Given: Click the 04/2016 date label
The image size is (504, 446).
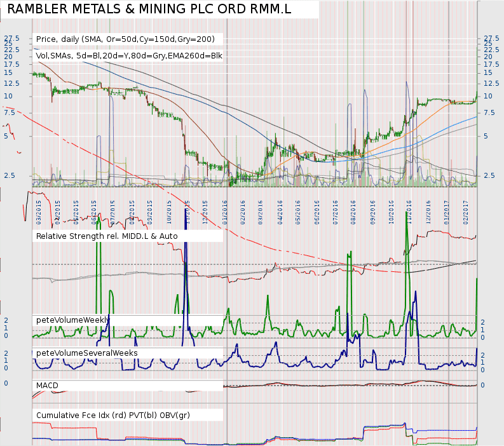Looking at the screenshot, I should [280, 212].
